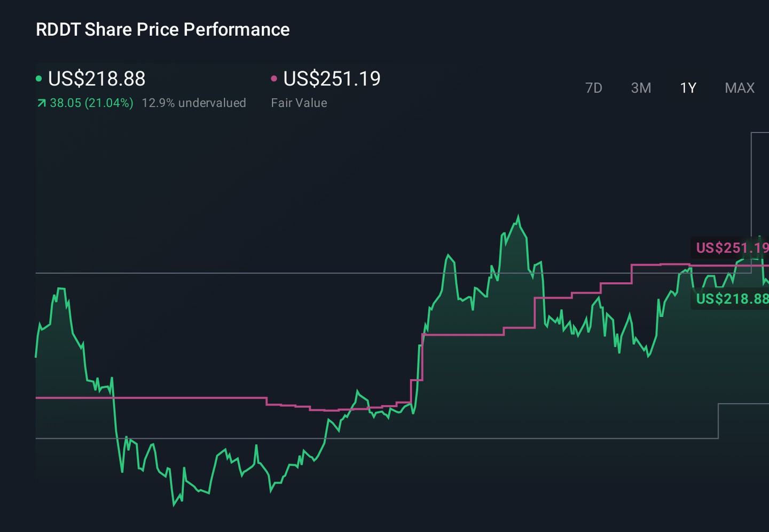Click the 38.05 (21.04%) change value

pyautogui.click(x=91, y=103)
